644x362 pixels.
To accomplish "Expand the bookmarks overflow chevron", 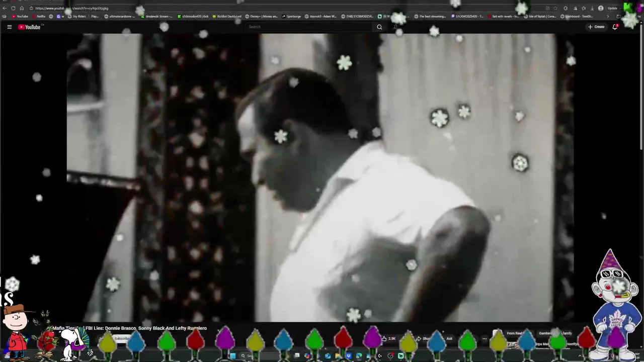I will coord(607,17).
